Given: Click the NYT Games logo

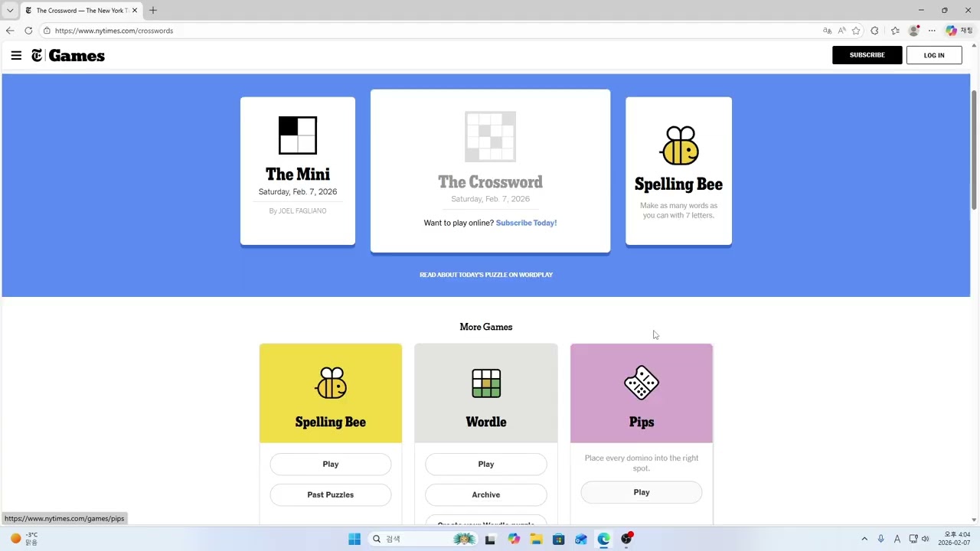Looking at the screenshot, I should [x=68, y=55].
